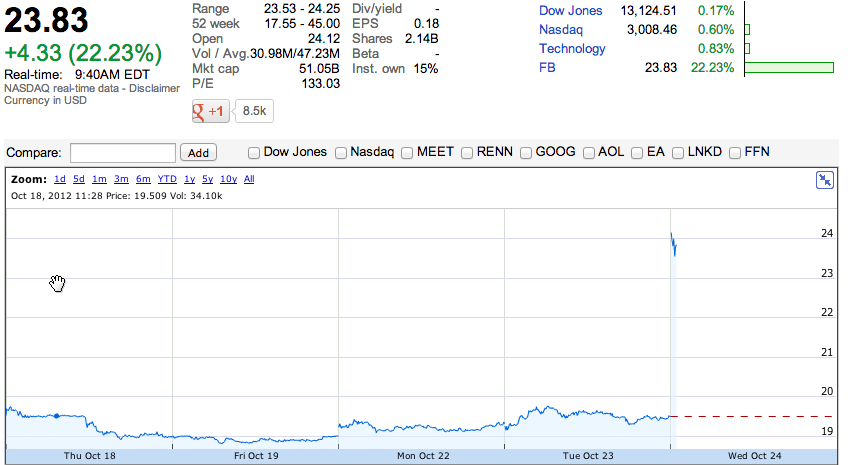The image size is (848, 465).
Task: Enable the Nasdaq comparison checkbox
Action: pos(341,153)
